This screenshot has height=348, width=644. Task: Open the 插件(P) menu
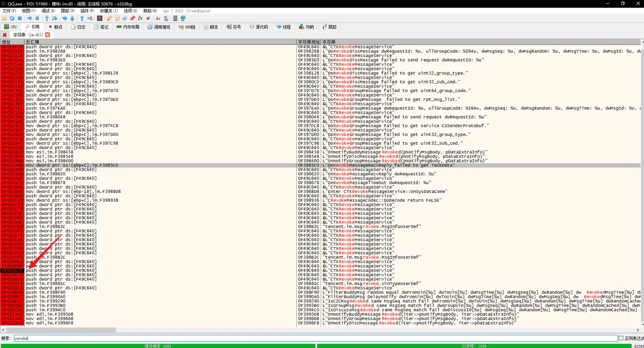(x=87, y=11)
